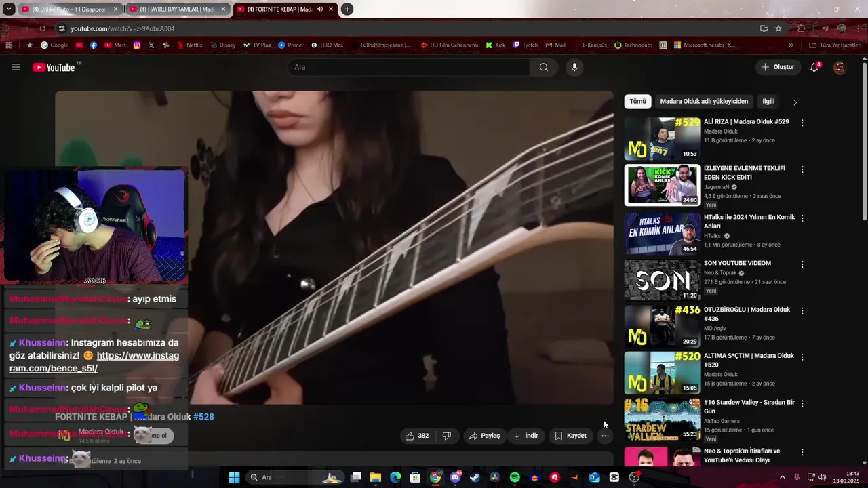This screenshot has height=488, width=868.
Task: Open File Explorer from taskbar
Action: pos(376,477)
